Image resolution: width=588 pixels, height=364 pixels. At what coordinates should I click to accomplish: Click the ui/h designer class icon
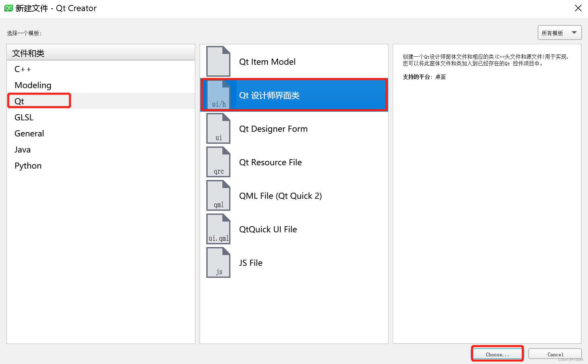pyautogui.click(x=218, y=95)
